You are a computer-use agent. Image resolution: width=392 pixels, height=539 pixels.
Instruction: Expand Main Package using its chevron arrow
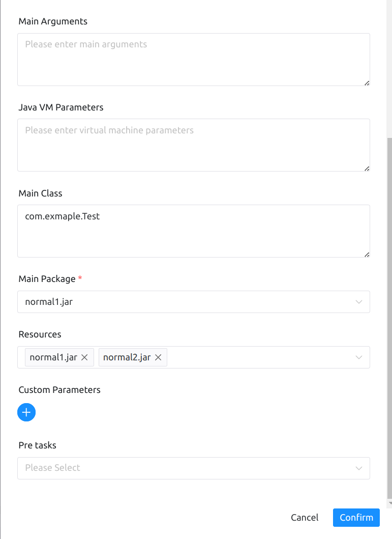359,302
